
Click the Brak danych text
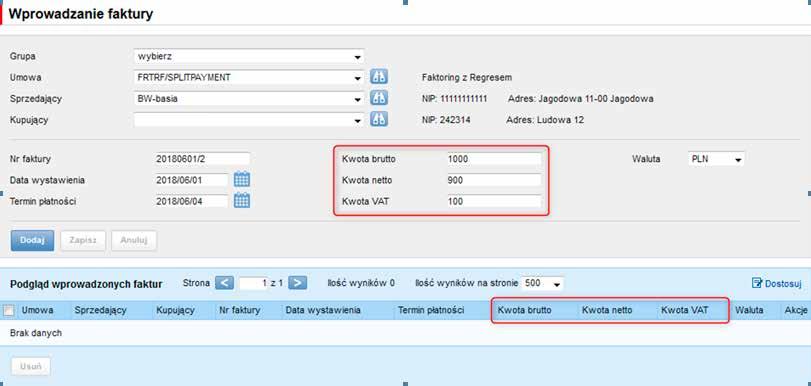coord(36,333)
